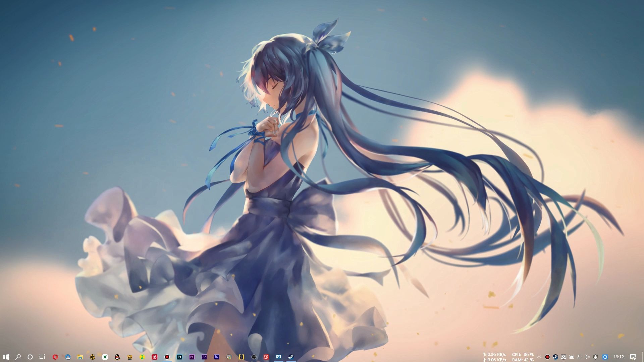Open Cortana circle icon
The image size is (644, 362).
30,357
